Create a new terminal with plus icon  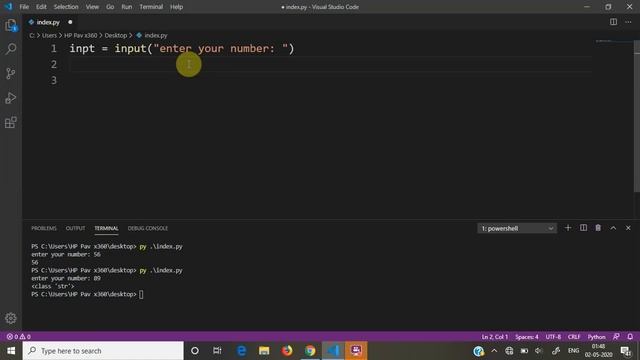pyautogui.click(x=568, y=228)
